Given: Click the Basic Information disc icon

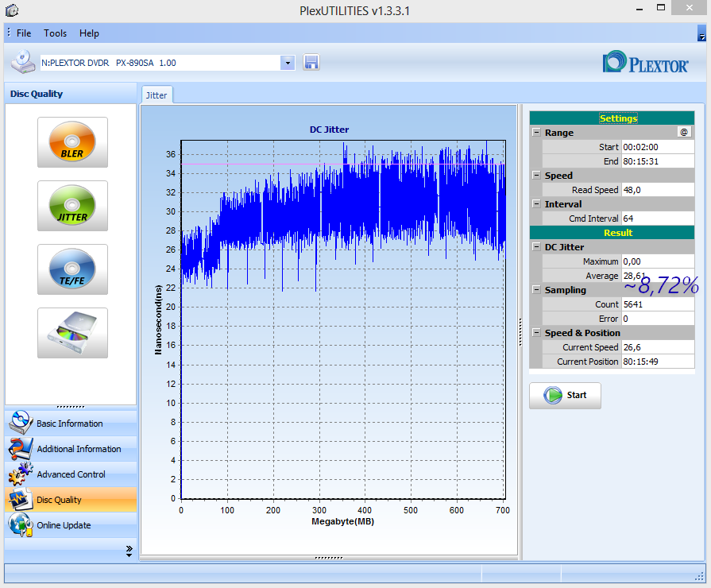Looking at the screenshot, I should tap(21, 423).
